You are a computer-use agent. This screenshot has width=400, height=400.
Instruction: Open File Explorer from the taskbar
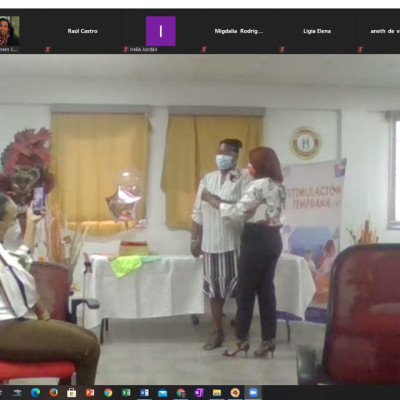click(x=217, y=392)
